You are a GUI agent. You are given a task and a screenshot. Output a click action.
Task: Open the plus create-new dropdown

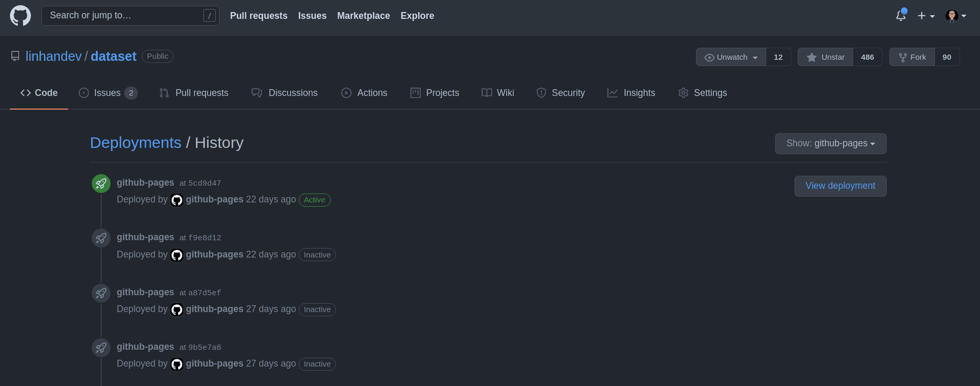926,16
